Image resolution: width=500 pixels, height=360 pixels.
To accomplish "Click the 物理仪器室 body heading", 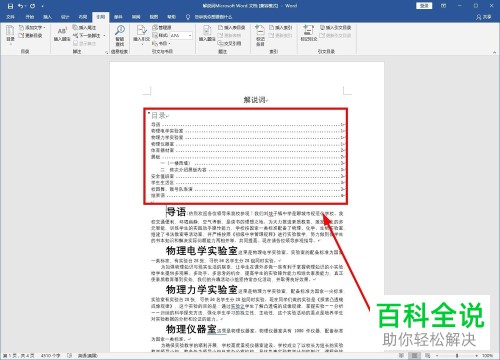I will 191,329.
